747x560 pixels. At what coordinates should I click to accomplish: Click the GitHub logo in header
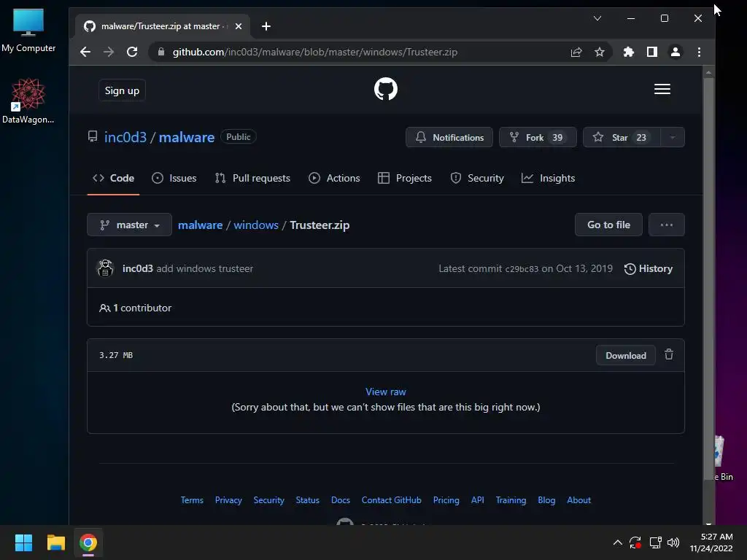click(x=385, y=89)
